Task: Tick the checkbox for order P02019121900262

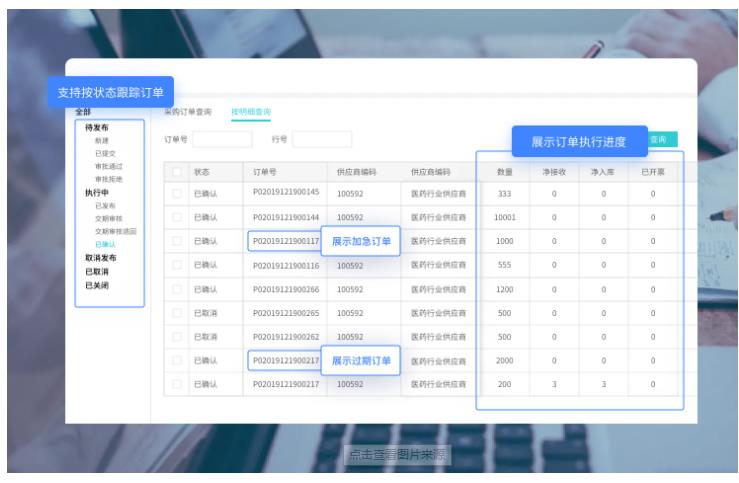Action: 177,337
